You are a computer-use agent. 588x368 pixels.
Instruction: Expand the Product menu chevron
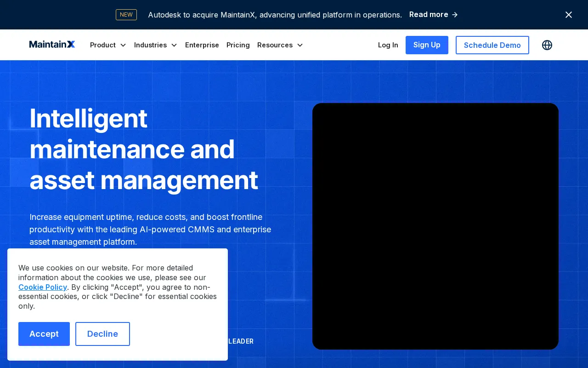[123, 45]
